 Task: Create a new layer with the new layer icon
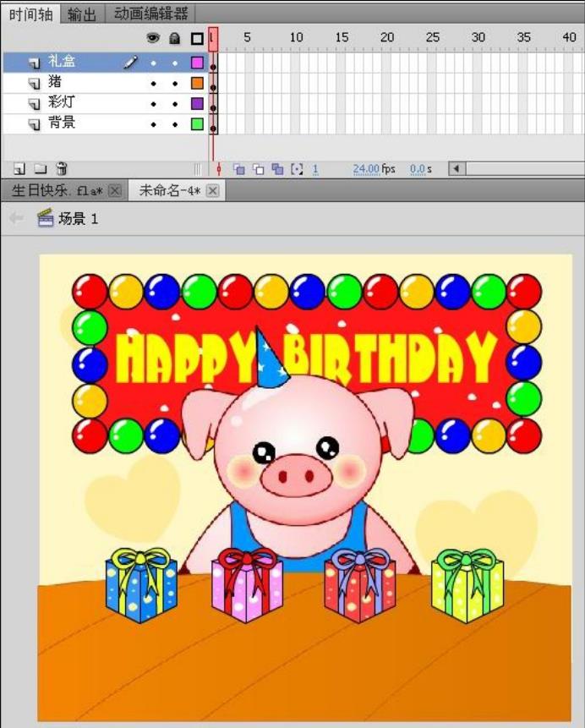[19, 168]
